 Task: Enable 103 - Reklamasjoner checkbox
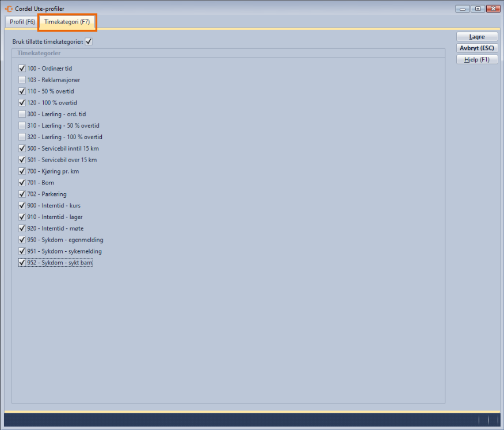22,80
